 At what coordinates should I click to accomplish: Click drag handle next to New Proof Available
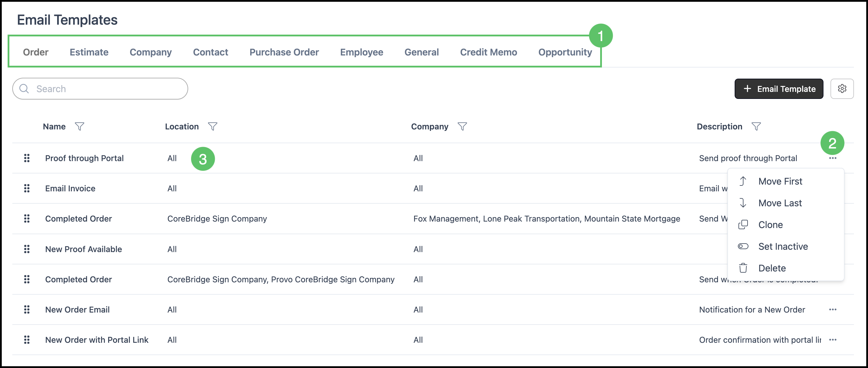tap(27, 249)
